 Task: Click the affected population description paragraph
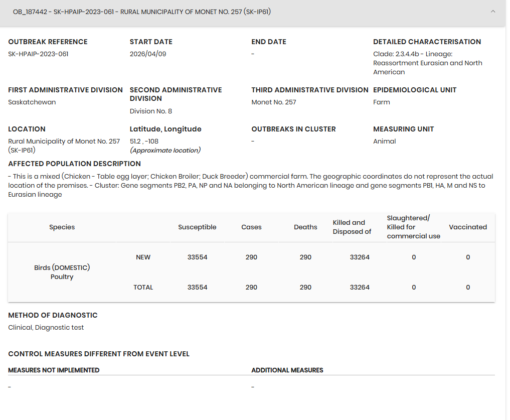click(x=251, y=185)
